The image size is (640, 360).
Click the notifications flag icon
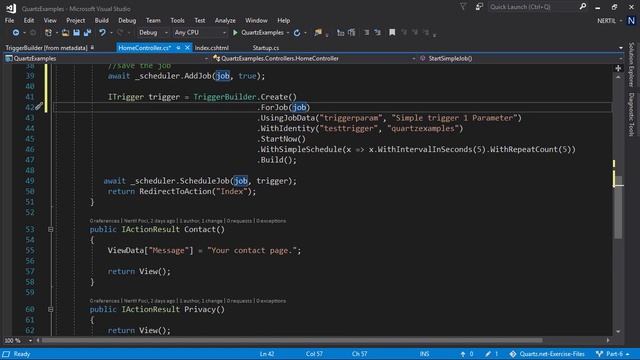[463, 7]
